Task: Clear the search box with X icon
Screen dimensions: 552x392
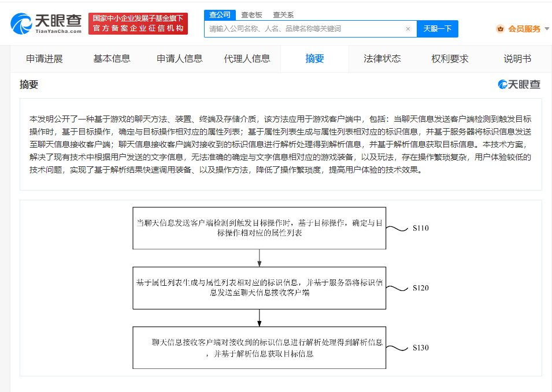Action: click(408, 29)
